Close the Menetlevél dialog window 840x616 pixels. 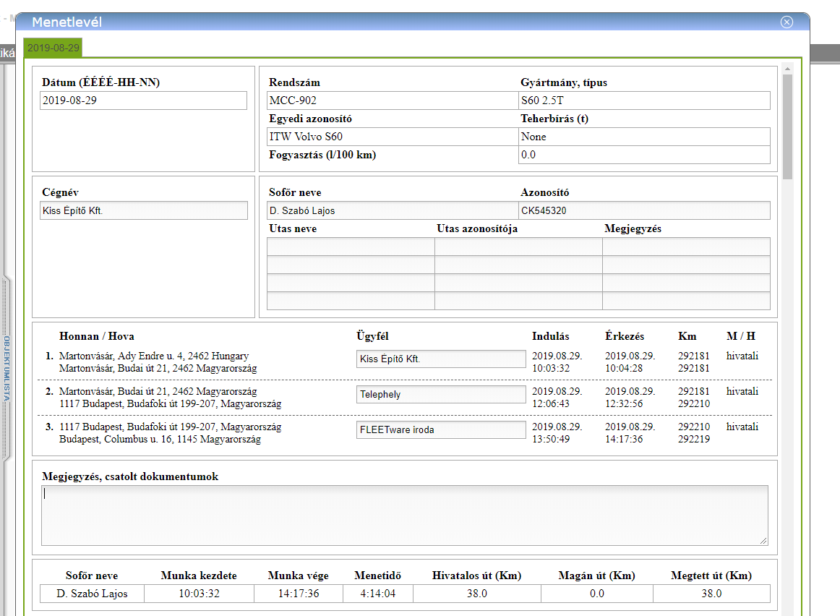(x=787, y=22)
